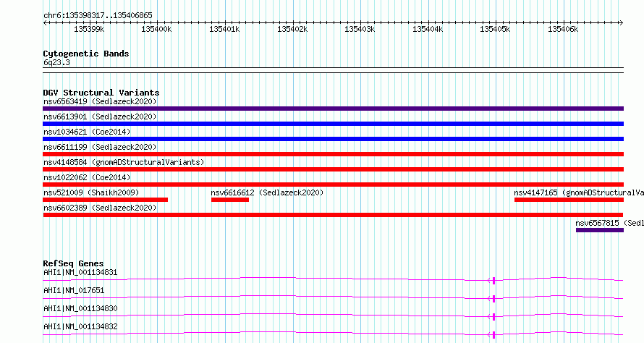Click the 135403k ruler position
The height and width of the screenshot is (343, 644).
[x=360, y=29]
